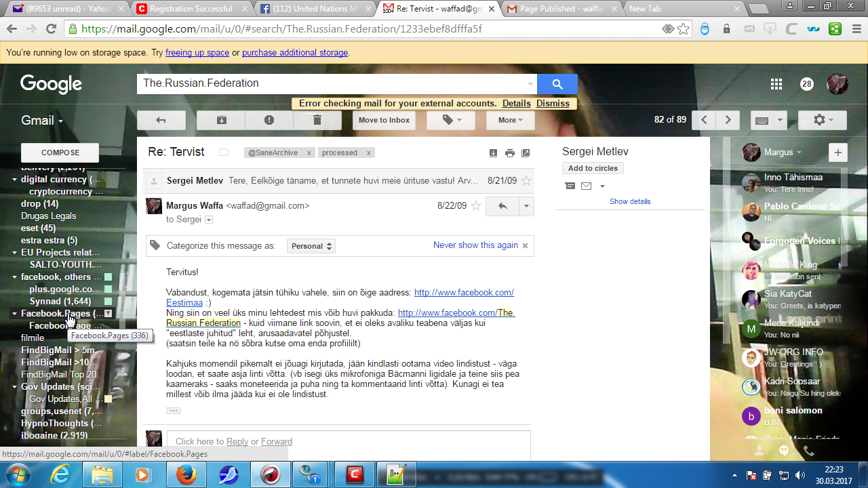Go to older conversation arrow

pos(728,120)
